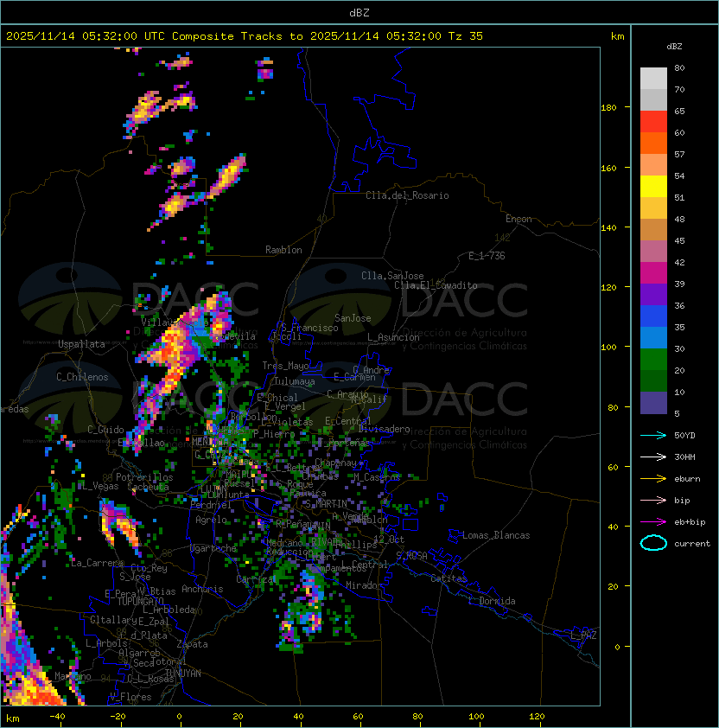Click the 'TUNUYAN' map label
Viewport: 719px width, 728px height.
(183, 674)
